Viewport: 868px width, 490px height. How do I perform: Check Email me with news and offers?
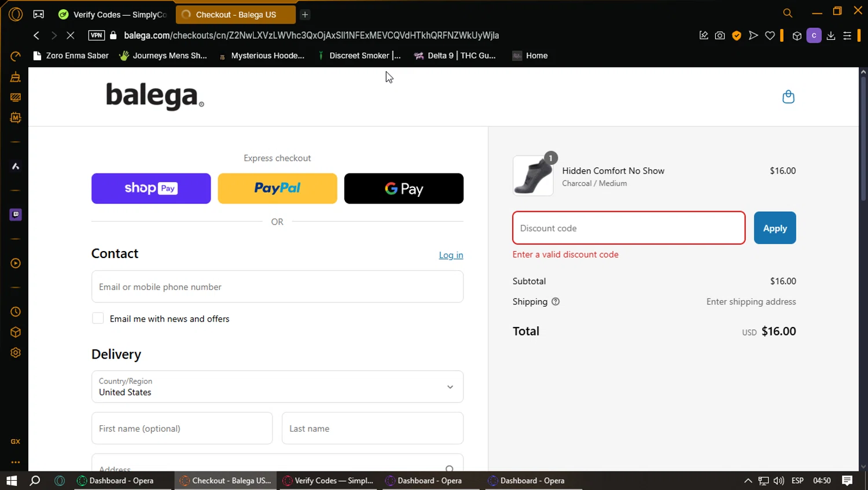tap(98, 318)
